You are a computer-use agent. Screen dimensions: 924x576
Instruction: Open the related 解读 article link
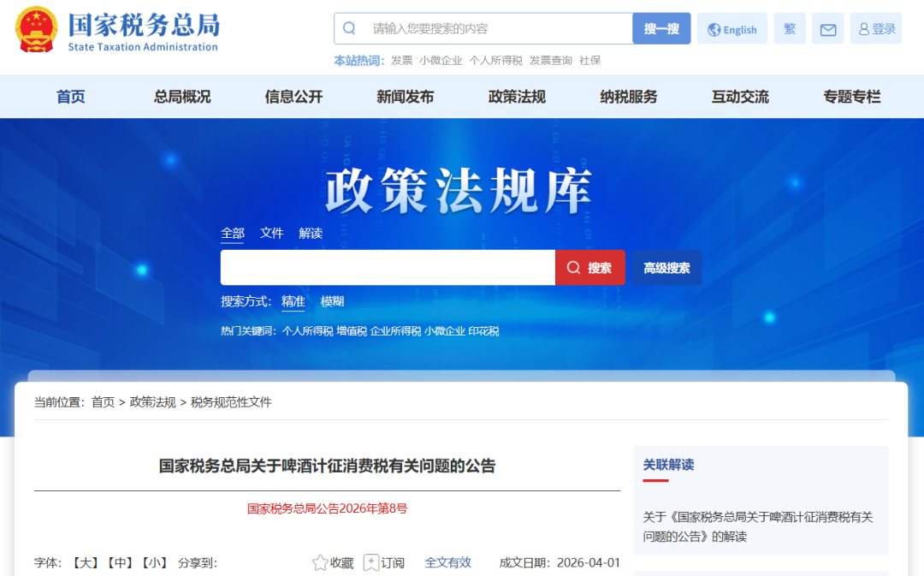click(x=757, y=526)
